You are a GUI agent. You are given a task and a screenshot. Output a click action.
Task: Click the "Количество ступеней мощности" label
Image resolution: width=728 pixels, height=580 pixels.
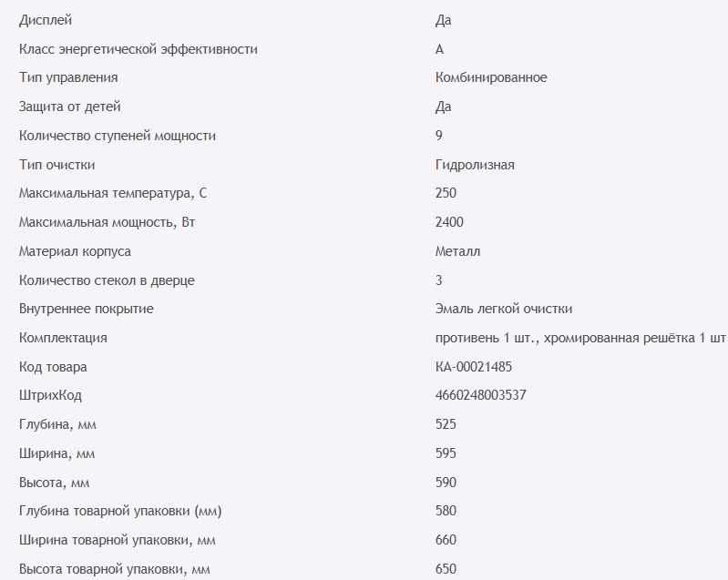[118, 136]
